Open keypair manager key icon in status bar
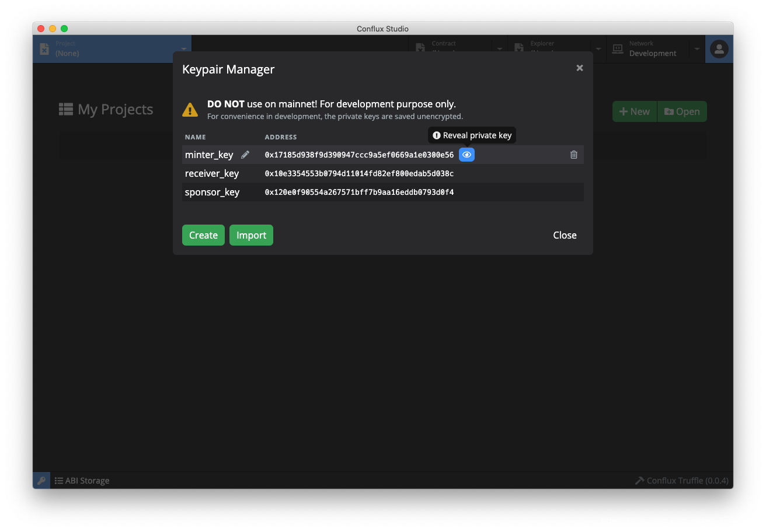 click(x=41, y=481)
